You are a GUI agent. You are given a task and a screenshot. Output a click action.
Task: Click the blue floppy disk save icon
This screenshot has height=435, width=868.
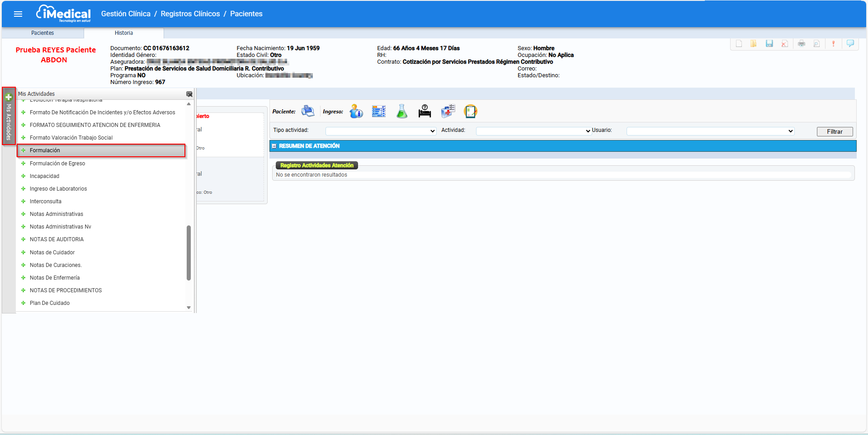click(x=769, y=44)
